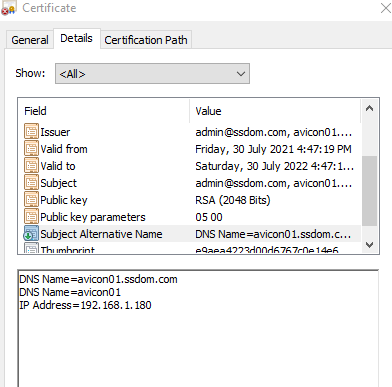Select the Public key parameters row label

tap(93, 217)
